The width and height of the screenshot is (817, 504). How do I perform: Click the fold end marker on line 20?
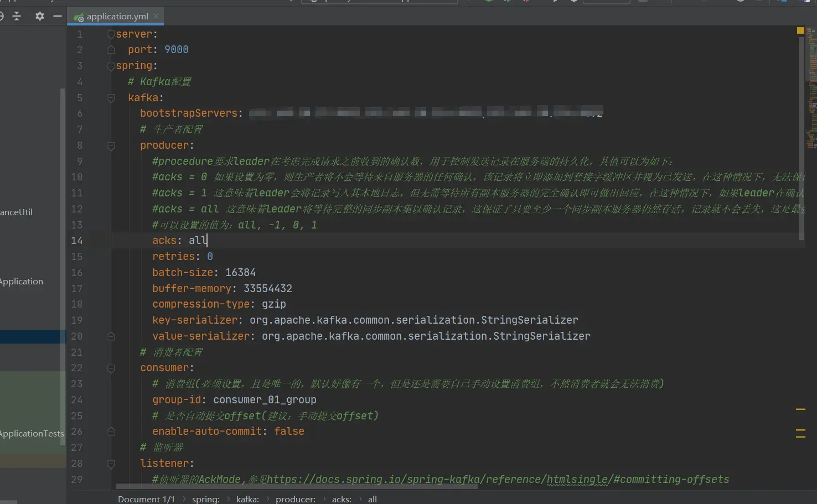click(x=111, y=336)
